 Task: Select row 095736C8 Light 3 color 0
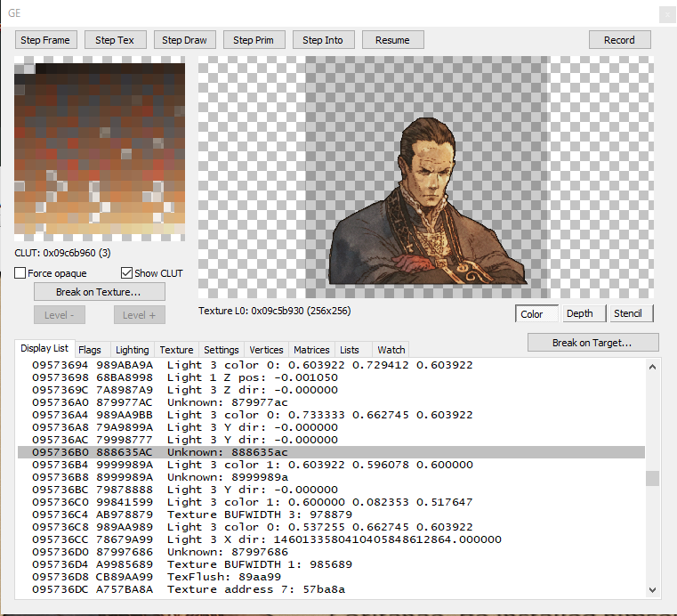coord(331,528)
